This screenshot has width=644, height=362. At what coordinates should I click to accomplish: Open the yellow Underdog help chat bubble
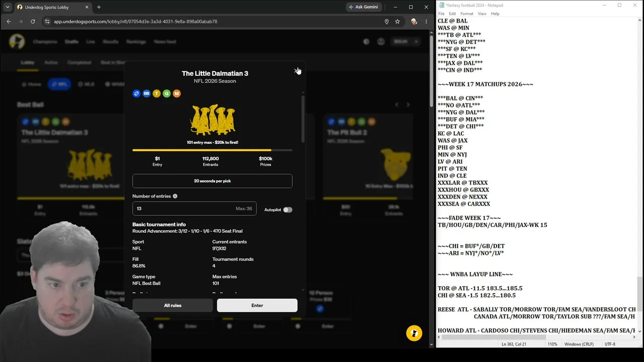414,333
